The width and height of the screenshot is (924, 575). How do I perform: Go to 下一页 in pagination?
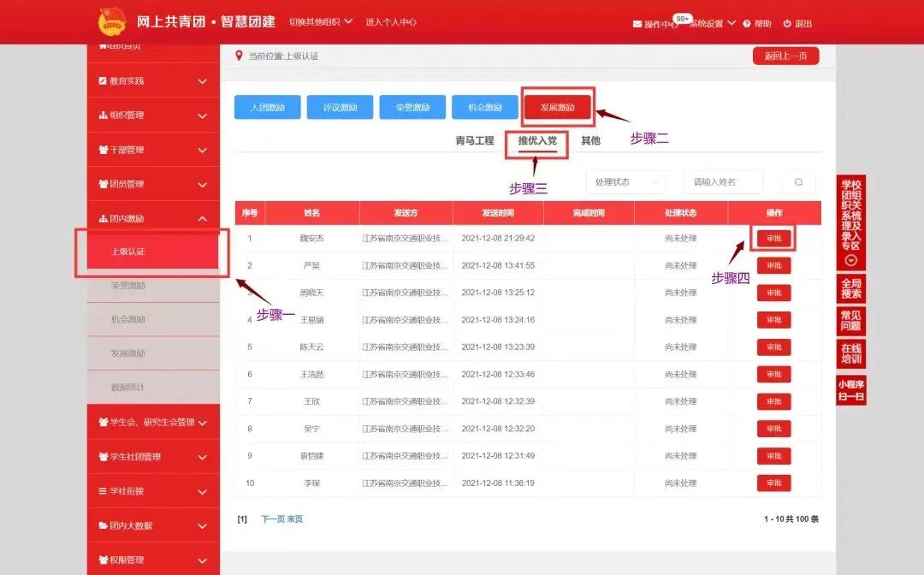(x=272, y=519)
